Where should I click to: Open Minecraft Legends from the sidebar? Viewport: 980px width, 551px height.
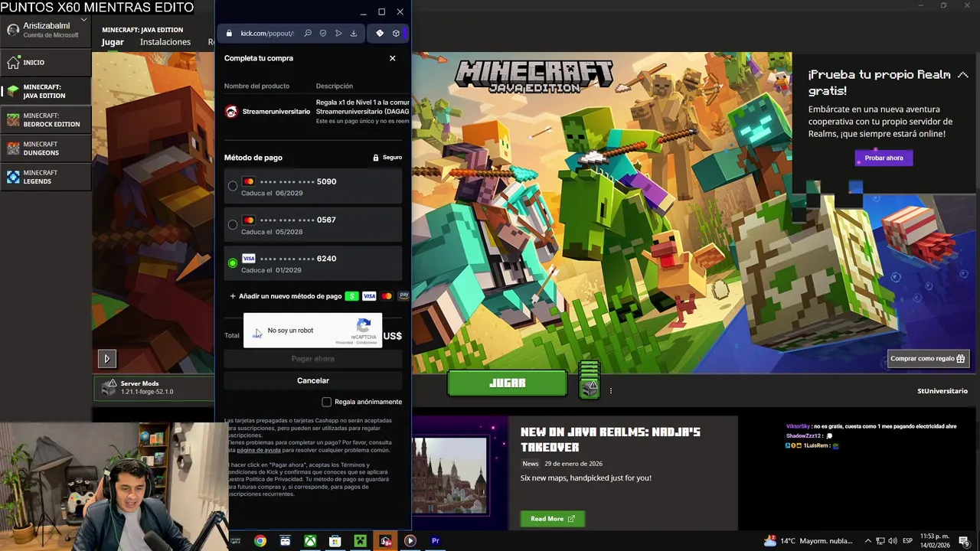46,177
